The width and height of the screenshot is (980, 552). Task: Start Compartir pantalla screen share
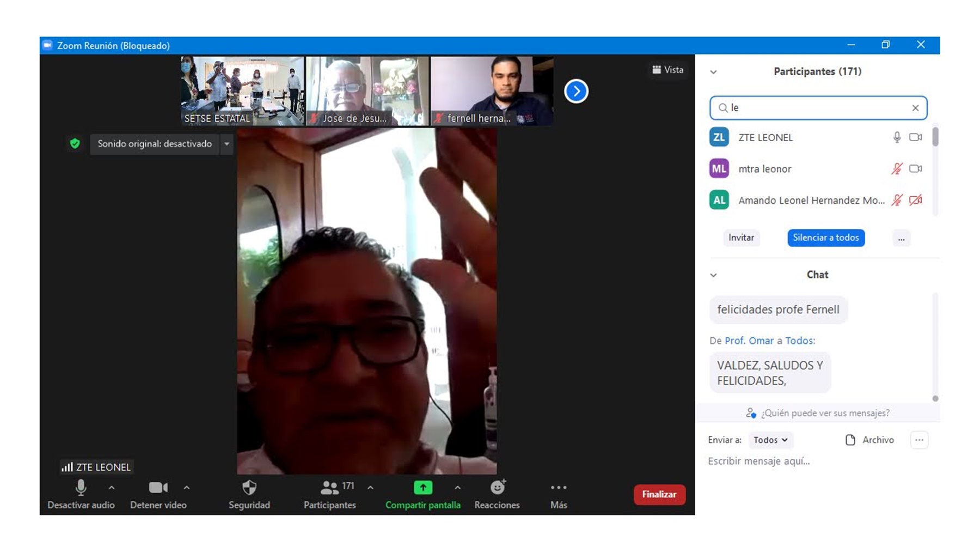[x=423, y=494]
